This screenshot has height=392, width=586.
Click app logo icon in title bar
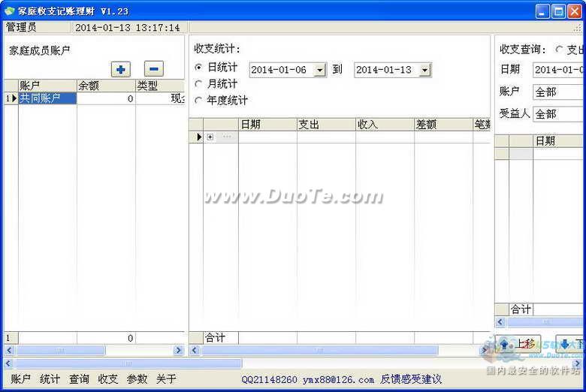[x=9, y=11]
